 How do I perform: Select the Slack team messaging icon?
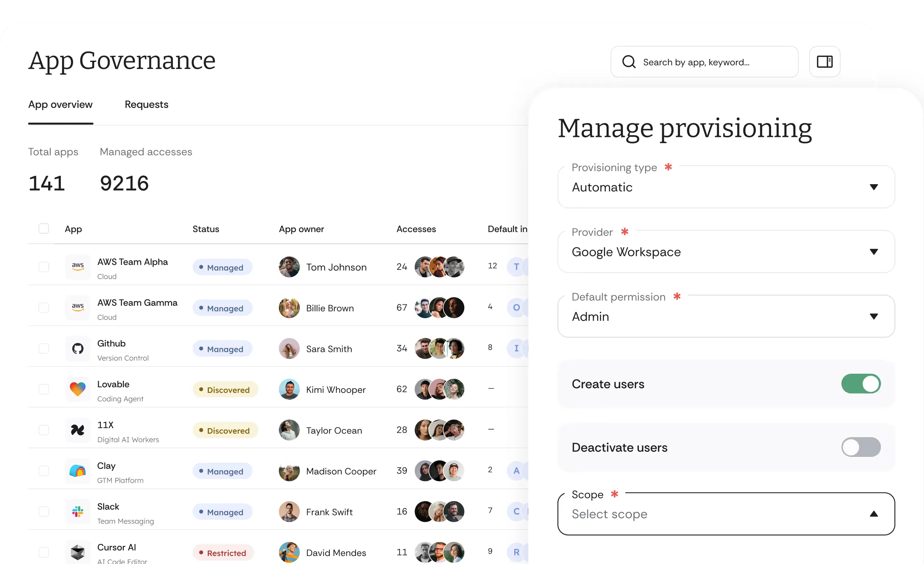(x=78, y=511)
